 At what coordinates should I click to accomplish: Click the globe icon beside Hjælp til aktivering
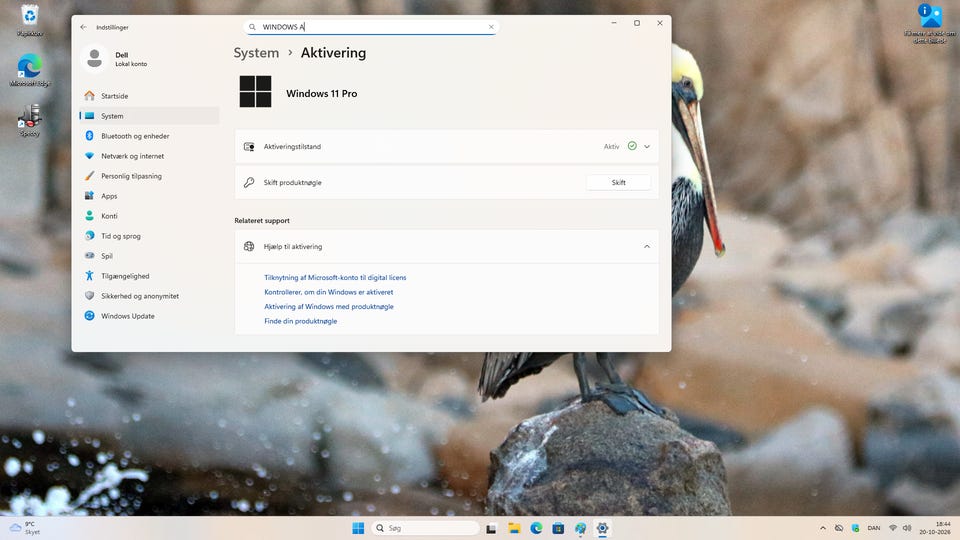coord(249,246)
